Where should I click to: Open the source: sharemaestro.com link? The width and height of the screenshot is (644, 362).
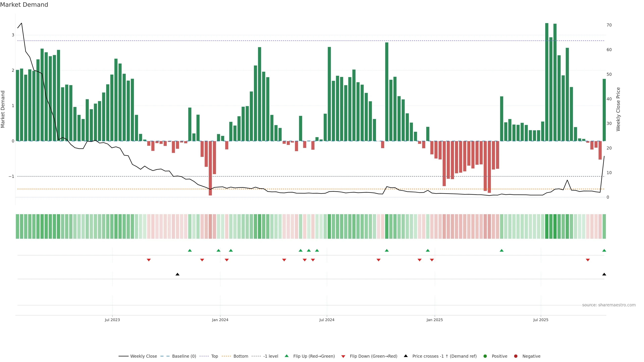[609, 305]
